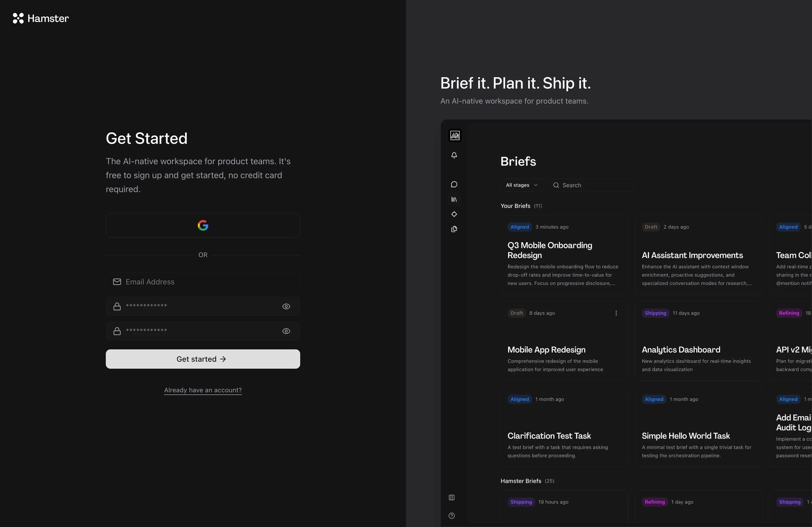Open the Analytics Dashboard brief card
Screen dimensions: 812x527
(x=681, y=350)
